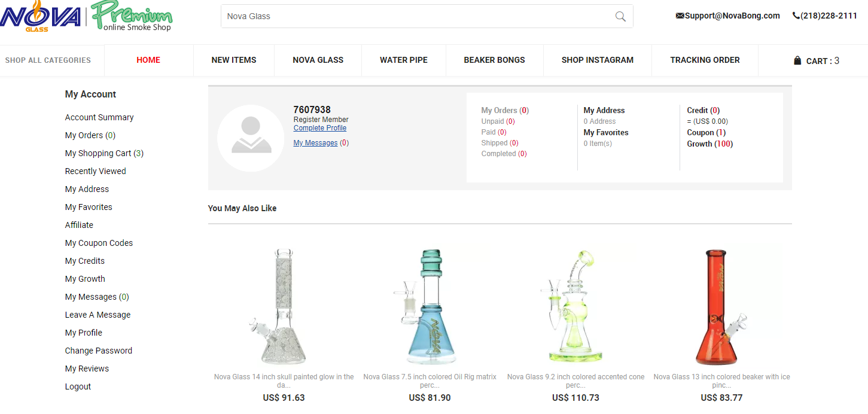Open My Reviews page
The height and width of the screenshot is (414, 868).
[87, 369]
